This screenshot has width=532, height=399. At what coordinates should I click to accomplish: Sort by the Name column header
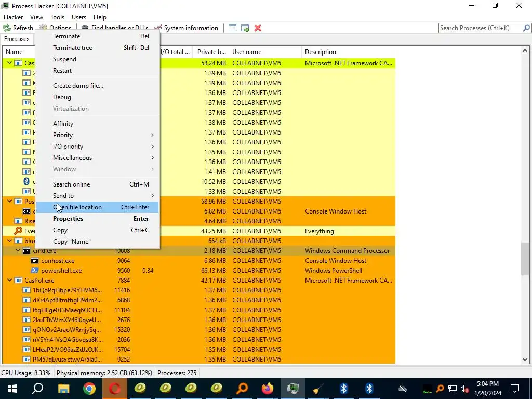[x=19, y=52]
